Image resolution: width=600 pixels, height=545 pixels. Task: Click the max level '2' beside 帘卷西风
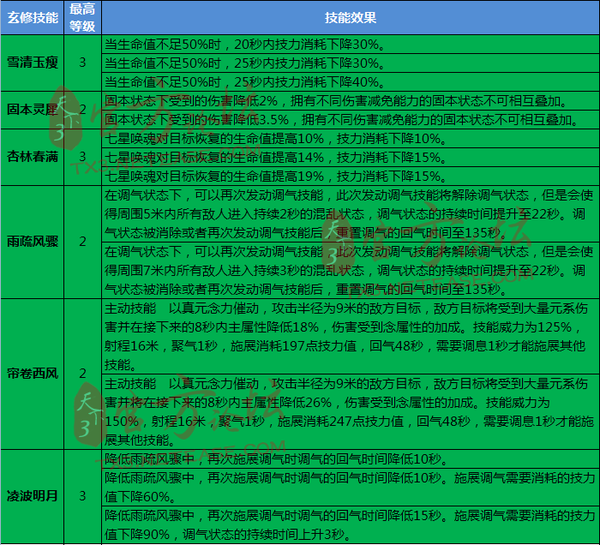click(x=82, y=374)
